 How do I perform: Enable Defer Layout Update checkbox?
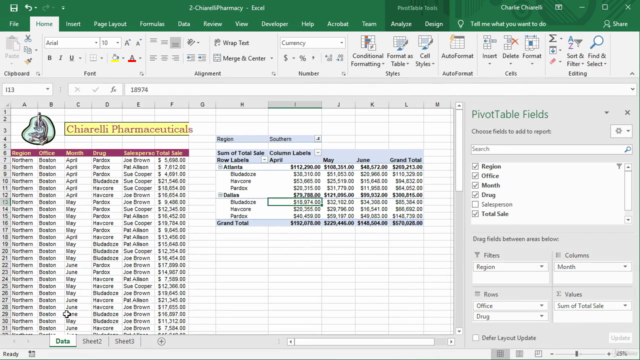tap(476, 338)
